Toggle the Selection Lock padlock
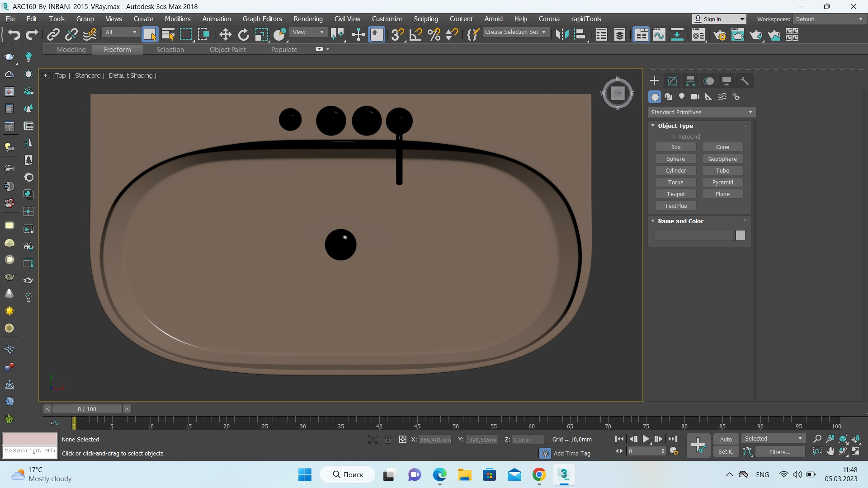868x488 pixels. 387,439
